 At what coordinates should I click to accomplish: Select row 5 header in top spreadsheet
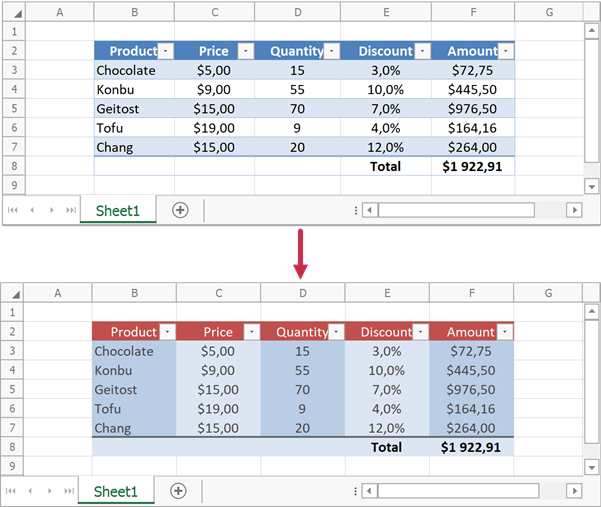point(14,108)
